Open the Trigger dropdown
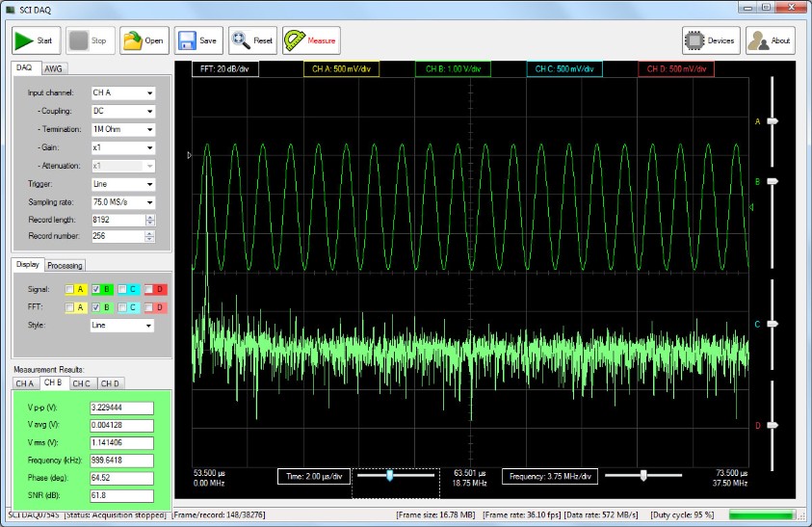Screen dimensions: 812x527 click(x=123, y=184)
